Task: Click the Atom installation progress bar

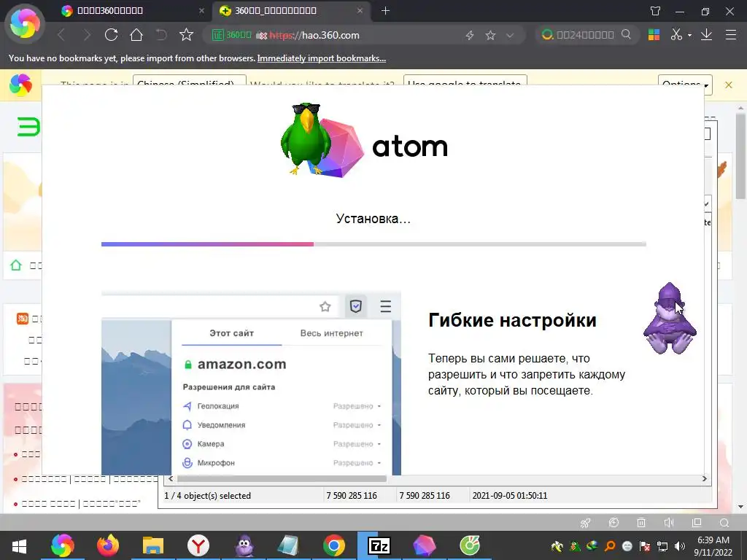Action: coord(373,244)
